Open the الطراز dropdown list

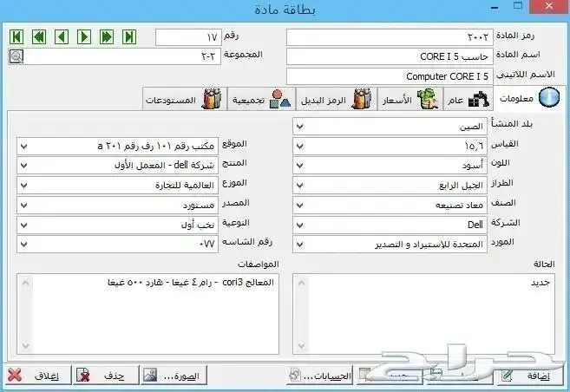coord(299,186)
